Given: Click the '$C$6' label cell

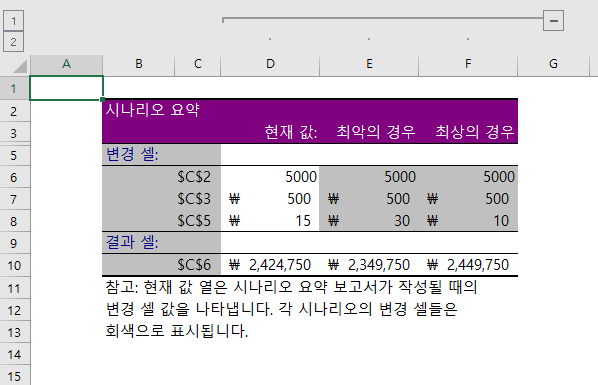Looking at the screenshot, I should click(x=194, y=265).
